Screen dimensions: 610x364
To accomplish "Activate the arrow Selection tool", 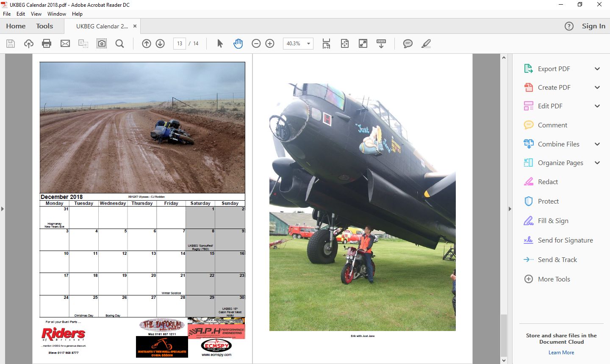I will tap(220, 44).
